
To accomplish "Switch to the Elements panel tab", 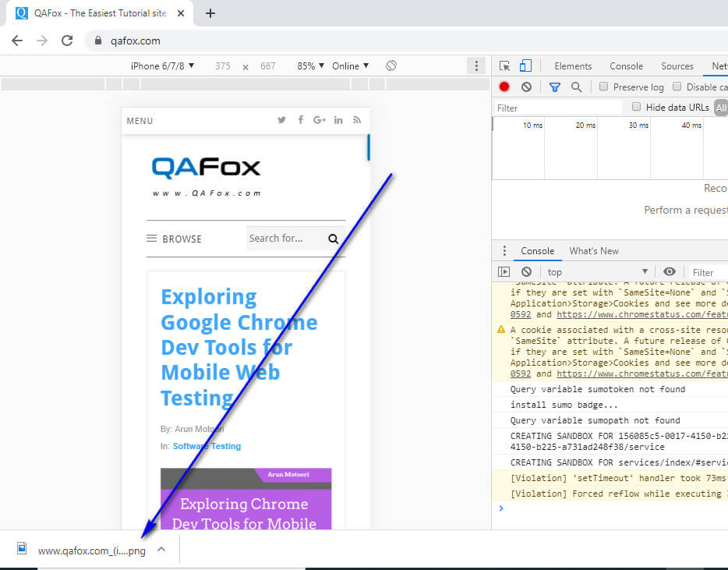I will click(x=573, y=66).
